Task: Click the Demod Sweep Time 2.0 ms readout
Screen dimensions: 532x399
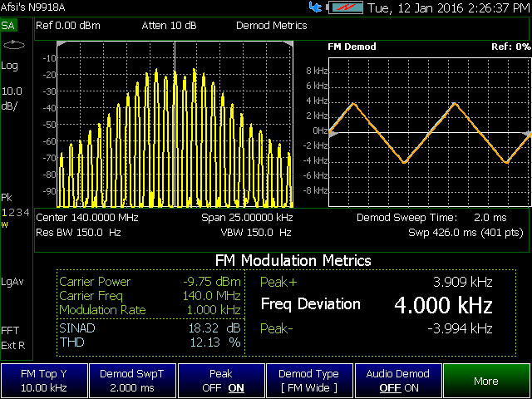Action: [431, 218]
